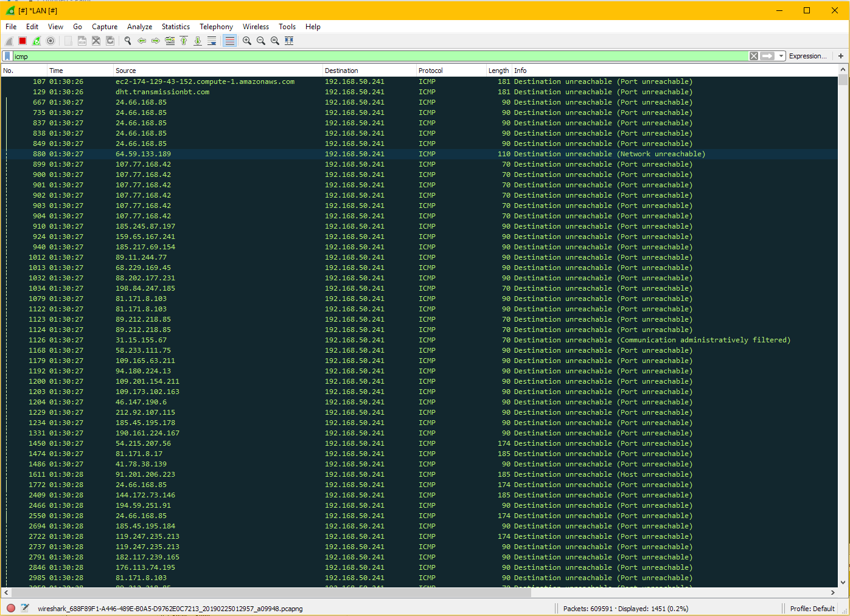The height and width of the screenshot is (616, 850).
Task: Sort by the Protocol column header
Action: 451,71
